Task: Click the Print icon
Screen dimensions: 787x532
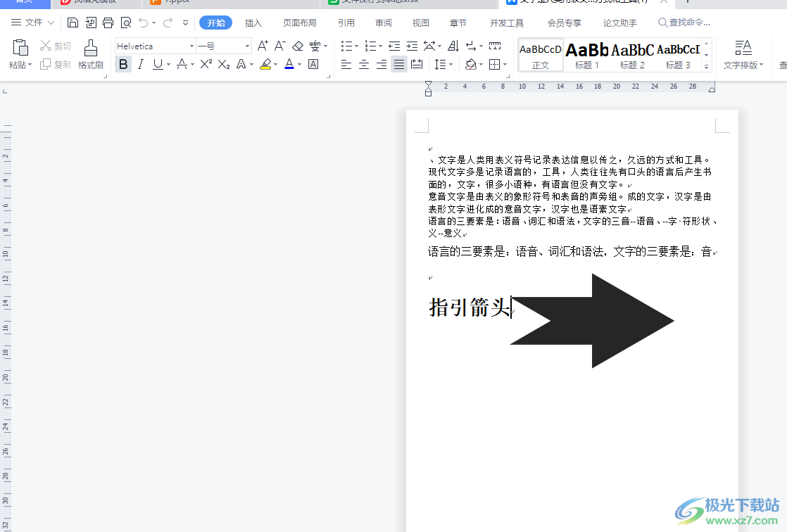Action: point(108,23)
